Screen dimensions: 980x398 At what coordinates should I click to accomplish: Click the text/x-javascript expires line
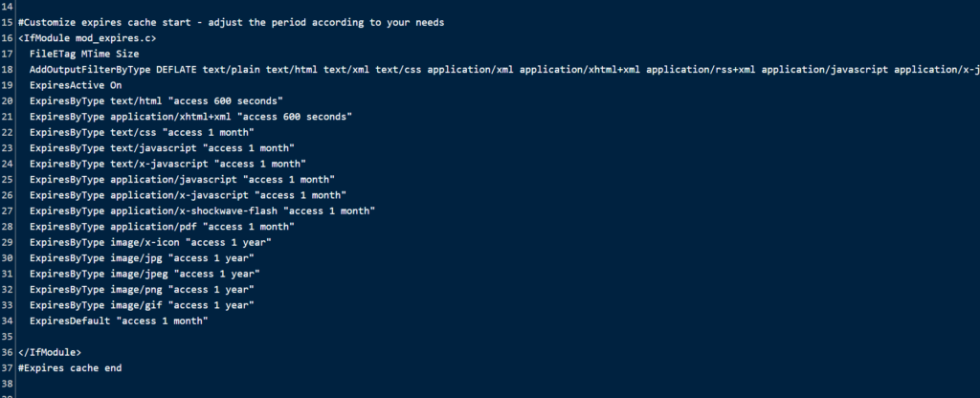[168, 164]
